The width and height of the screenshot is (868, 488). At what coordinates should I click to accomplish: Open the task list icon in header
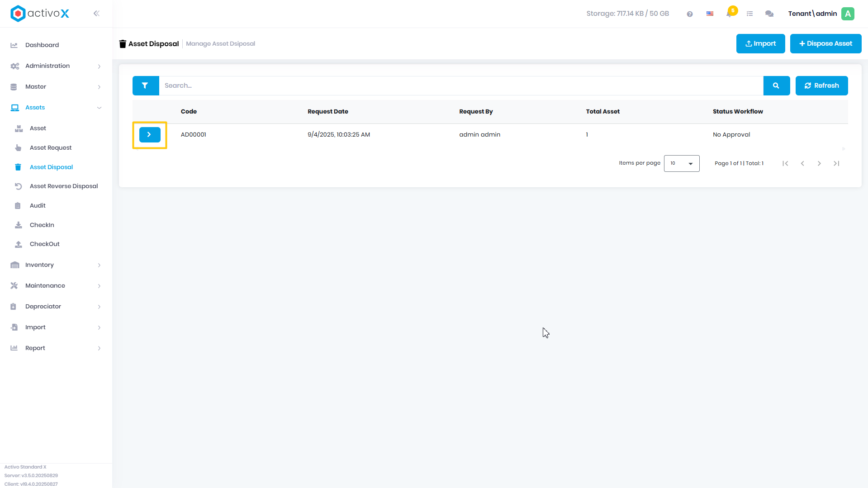point(750,14)
